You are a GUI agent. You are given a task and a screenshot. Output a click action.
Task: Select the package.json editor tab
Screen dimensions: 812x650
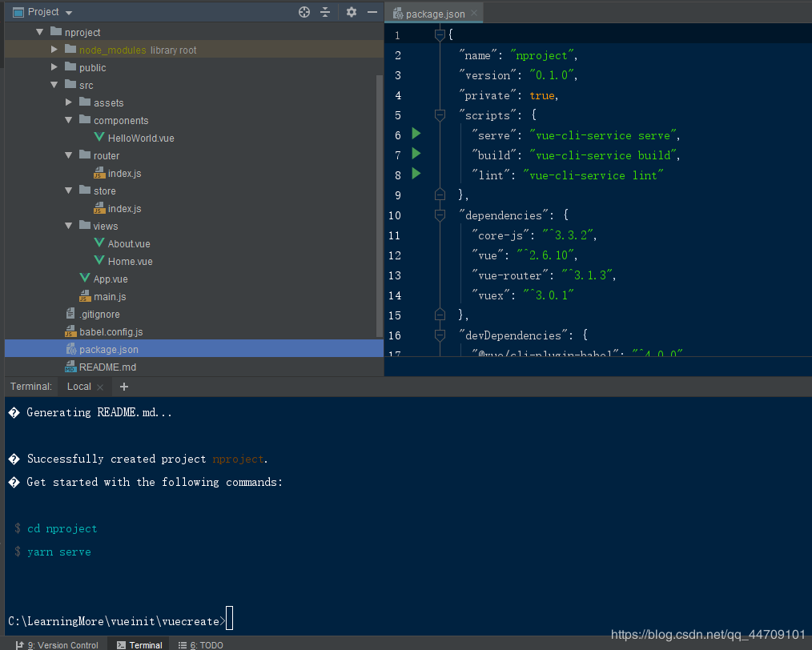433,14
